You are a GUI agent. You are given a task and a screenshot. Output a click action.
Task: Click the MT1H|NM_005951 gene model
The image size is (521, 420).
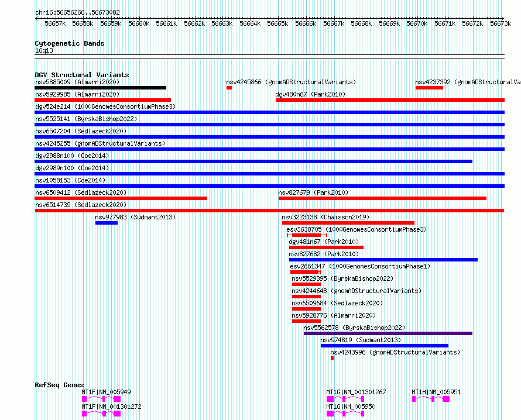coord(431,399)
